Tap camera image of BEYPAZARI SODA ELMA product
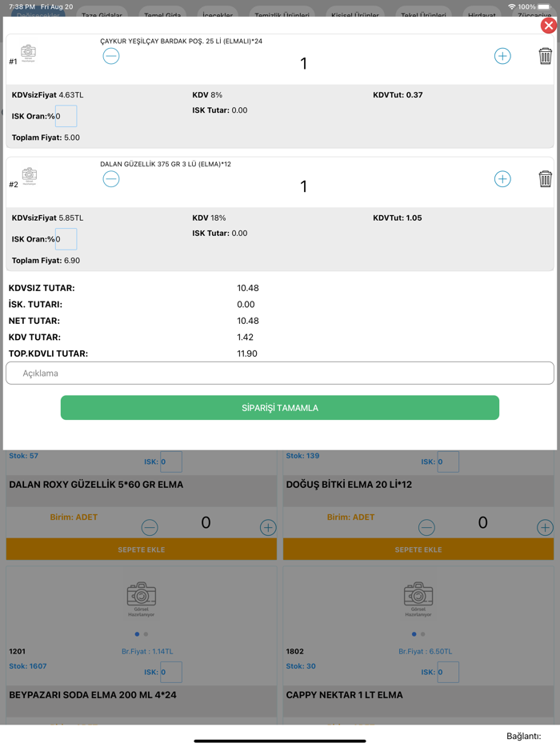 tap(142, 598)
